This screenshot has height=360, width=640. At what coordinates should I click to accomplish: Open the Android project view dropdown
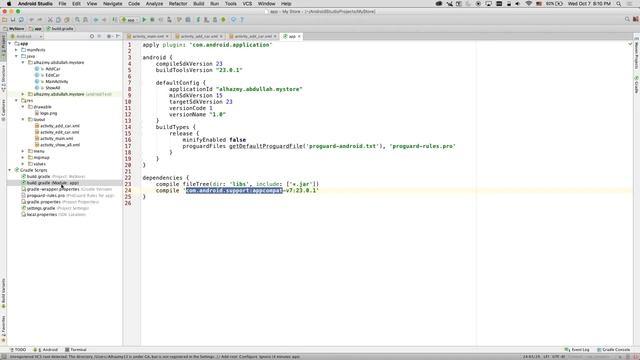(x=26, y=36)
